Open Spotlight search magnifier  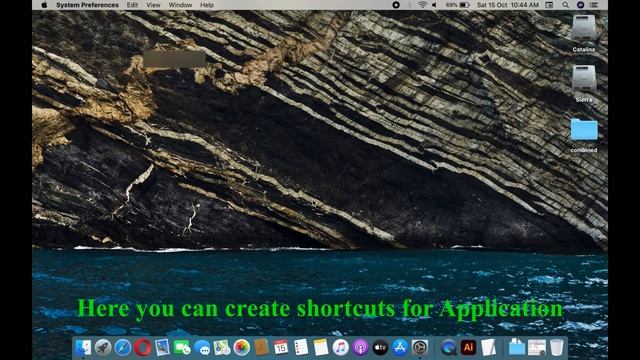(565, 5)
